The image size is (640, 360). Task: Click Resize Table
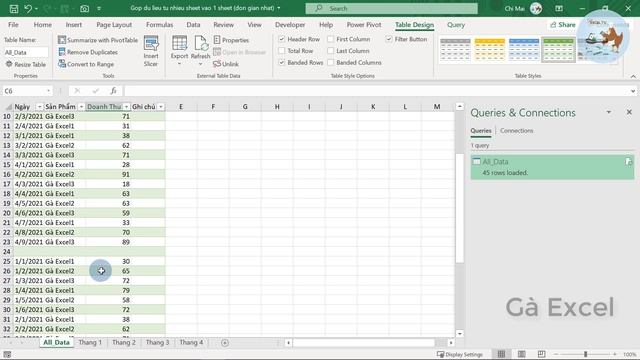tap(26, 64)
